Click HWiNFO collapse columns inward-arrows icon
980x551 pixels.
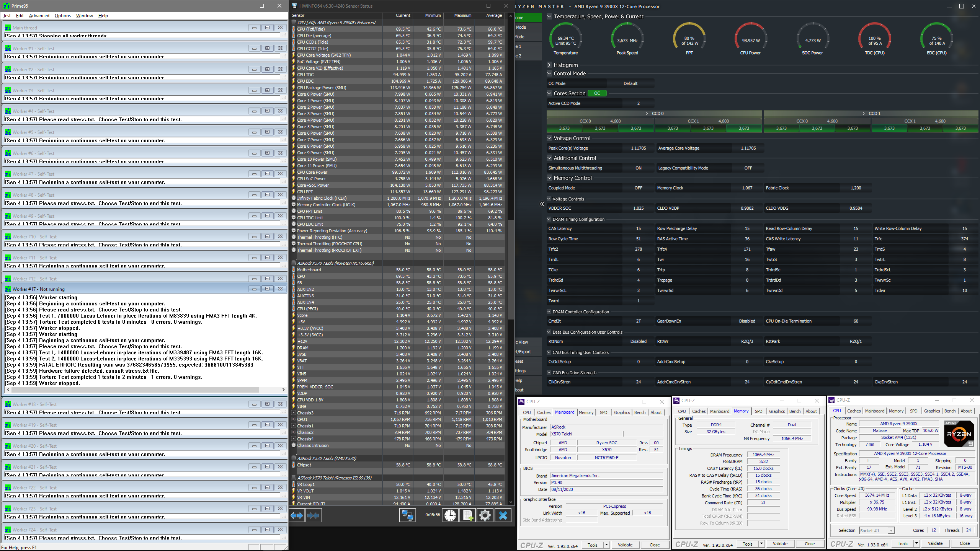(x=313, y=515)
